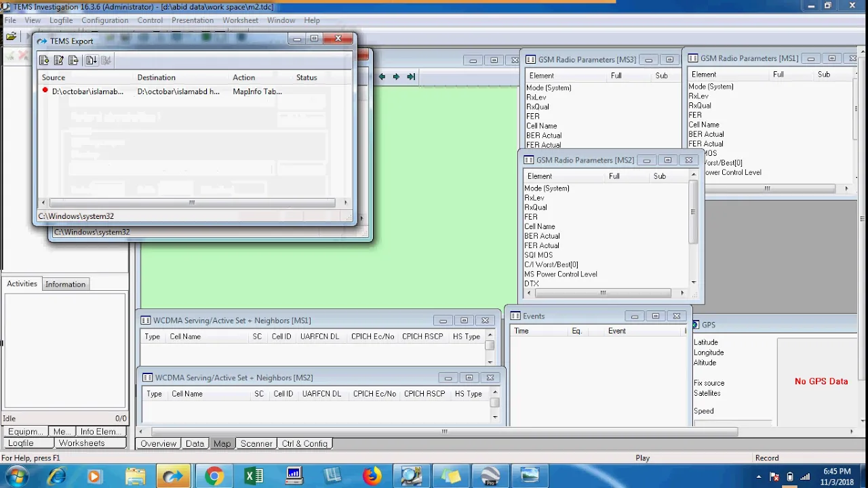Image resolution: width=868 pixels, height=488 pixels.
Task: Select the Information tab in left panel
Action: pyautogui.click(x=66, y=284)
